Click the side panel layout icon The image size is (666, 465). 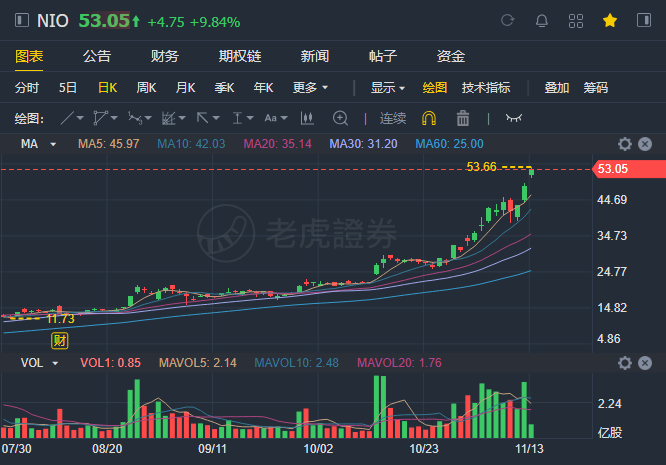[x=643, y=20]
